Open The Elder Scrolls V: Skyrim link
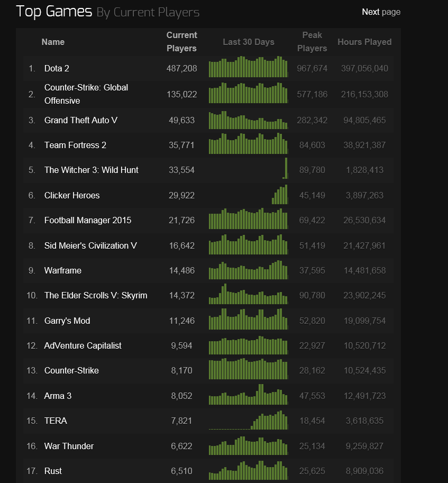The width and height of the screenshot is (448, 483). [x=96, y=295]
